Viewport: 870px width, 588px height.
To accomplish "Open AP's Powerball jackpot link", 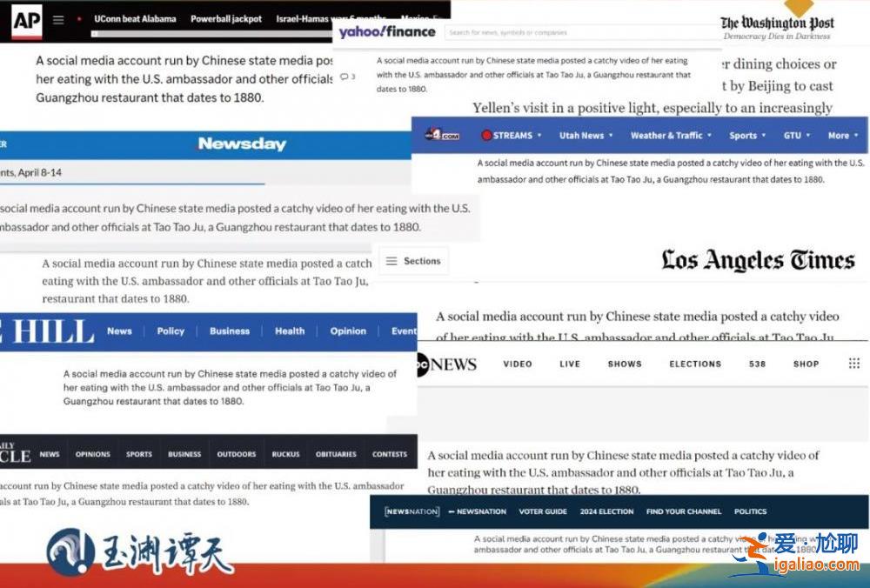I will pos(226,19).
